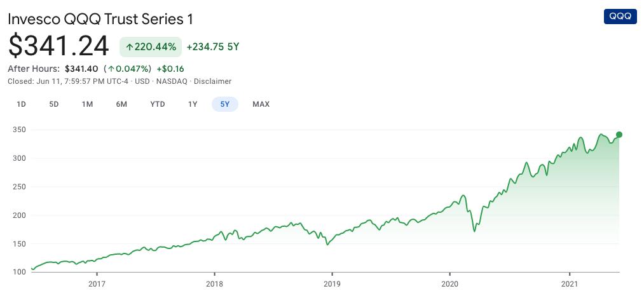
Task: Click the 2017 x-axis label
Action: [x=97, y=283]
